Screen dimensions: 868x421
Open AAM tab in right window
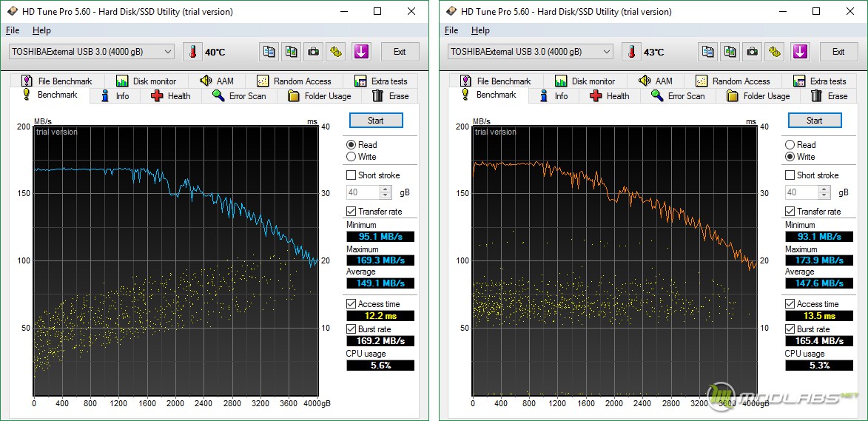[x=656, y=81]
